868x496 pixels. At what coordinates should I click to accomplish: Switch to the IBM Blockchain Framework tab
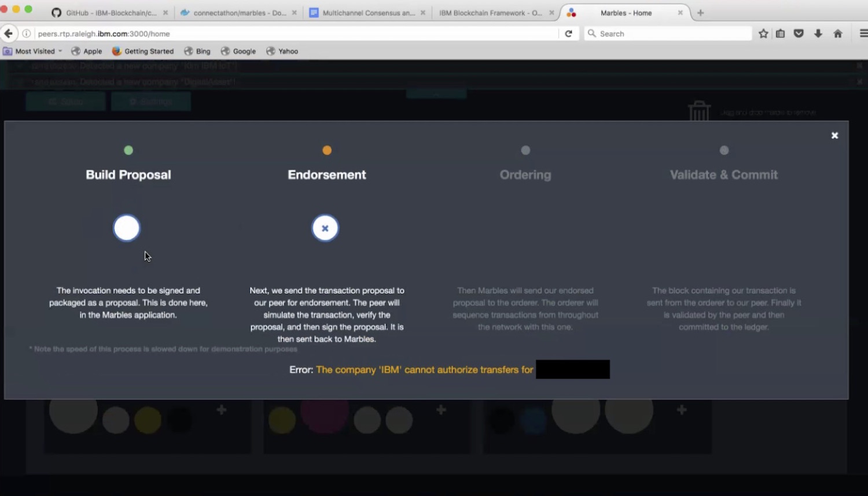490,13
